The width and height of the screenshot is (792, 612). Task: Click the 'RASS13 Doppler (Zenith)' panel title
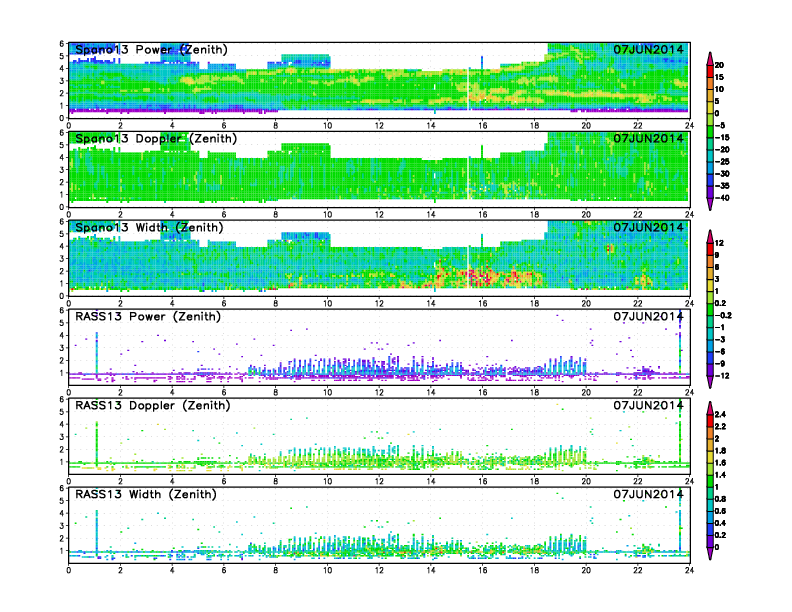153,405
